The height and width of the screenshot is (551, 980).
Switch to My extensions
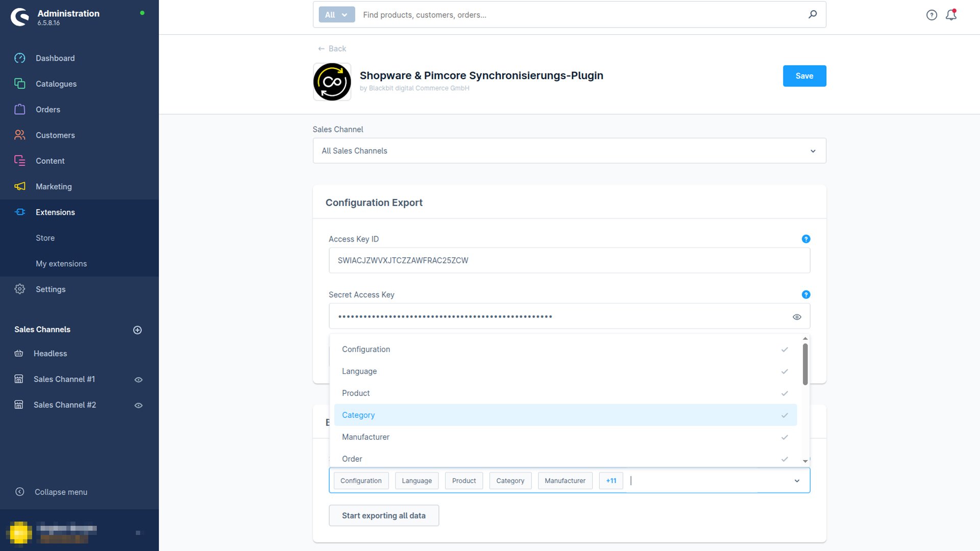[x=61, y=263]
